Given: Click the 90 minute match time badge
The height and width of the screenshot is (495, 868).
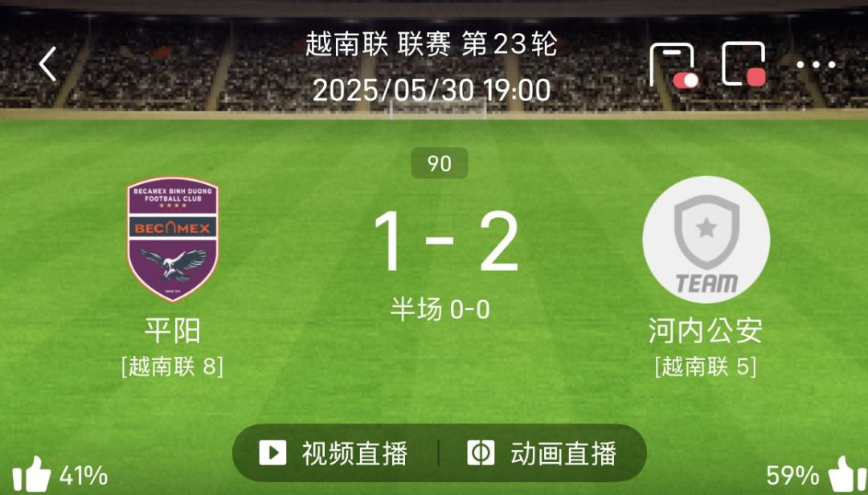Looking at the screenshot, I should [440, 163].
